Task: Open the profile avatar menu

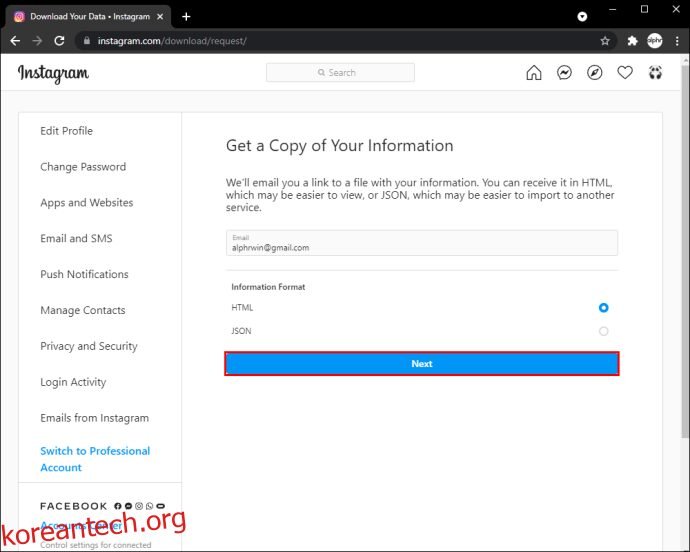Action: [x=655, y=73]
